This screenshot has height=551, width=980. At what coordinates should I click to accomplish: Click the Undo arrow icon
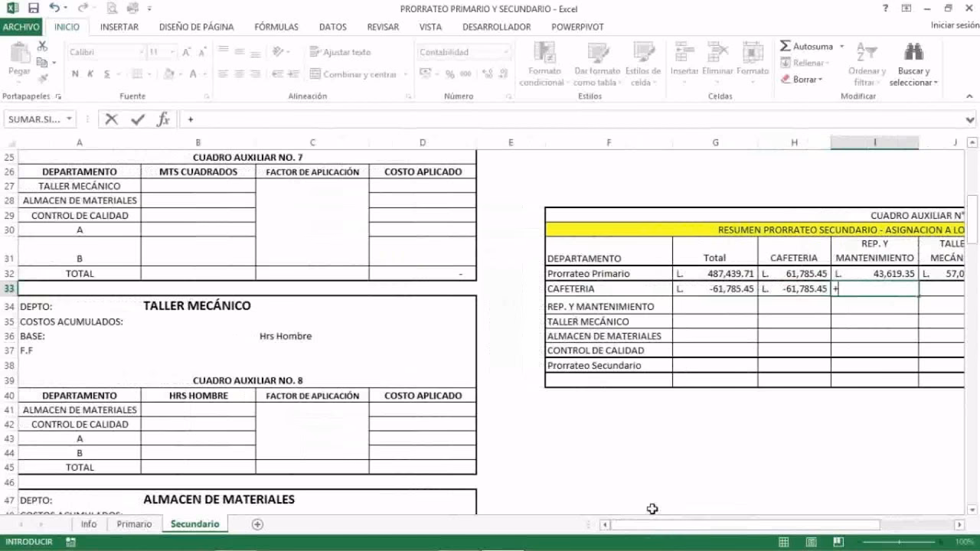click(x=54, y=8)
